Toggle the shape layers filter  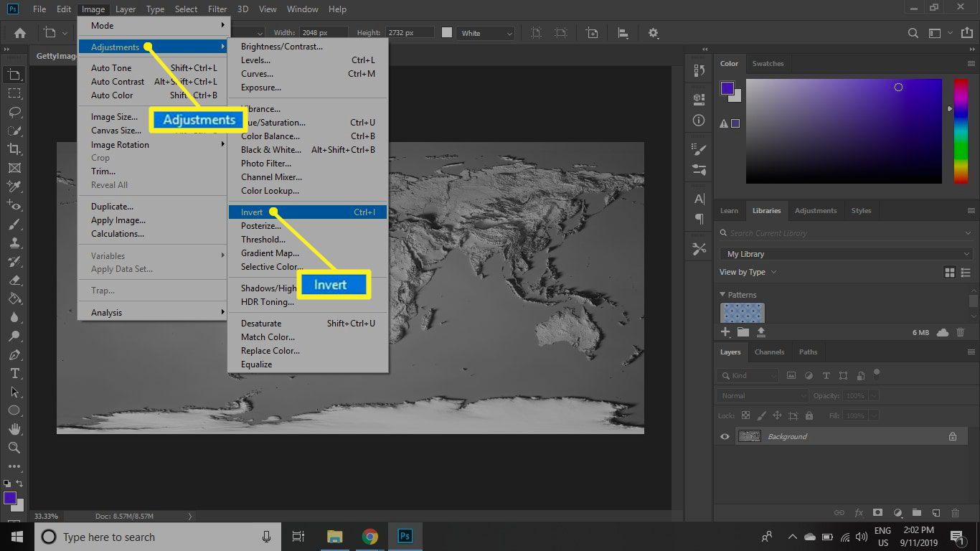click(x=843, y=375)
